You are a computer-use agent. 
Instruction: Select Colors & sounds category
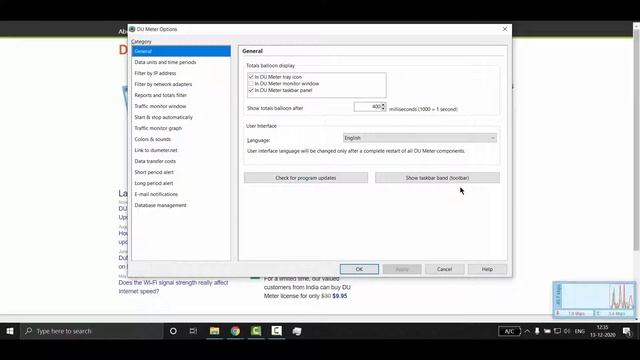(153, 139)
